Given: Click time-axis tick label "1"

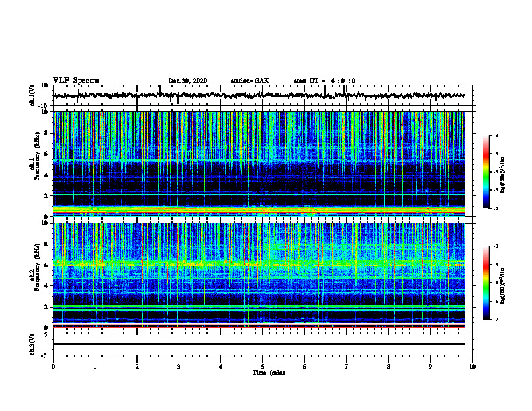Looking at the screenshot, I should pyautogui.click(x=95, y=367).
